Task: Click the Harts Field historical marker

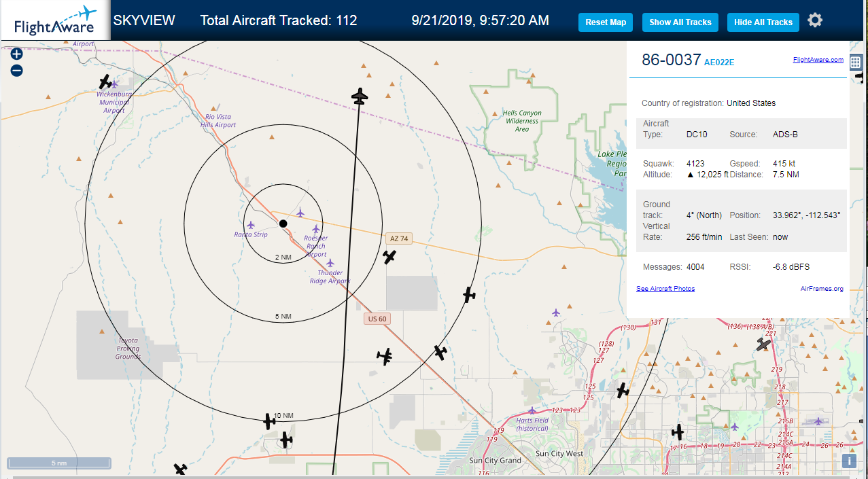Action: point(532,410)
